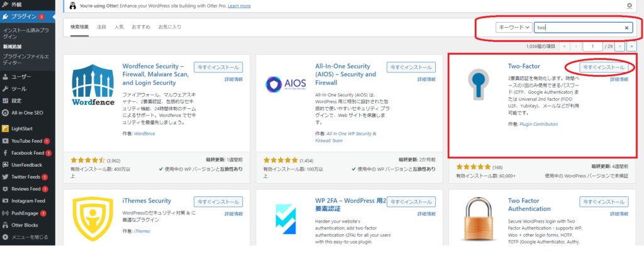Click the padlock Two Factor Authentication logo
Screen dimensions: 644x268
tap(479, 220)
